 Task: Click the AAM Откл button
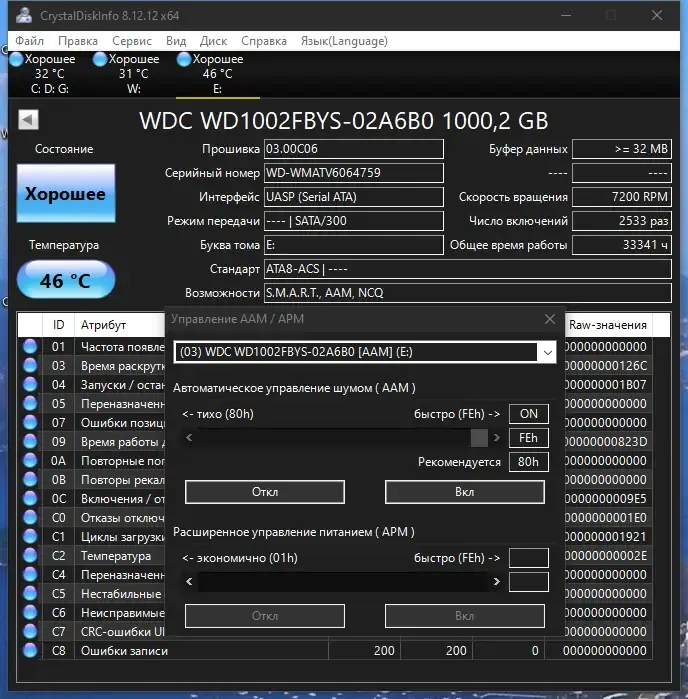265,492
